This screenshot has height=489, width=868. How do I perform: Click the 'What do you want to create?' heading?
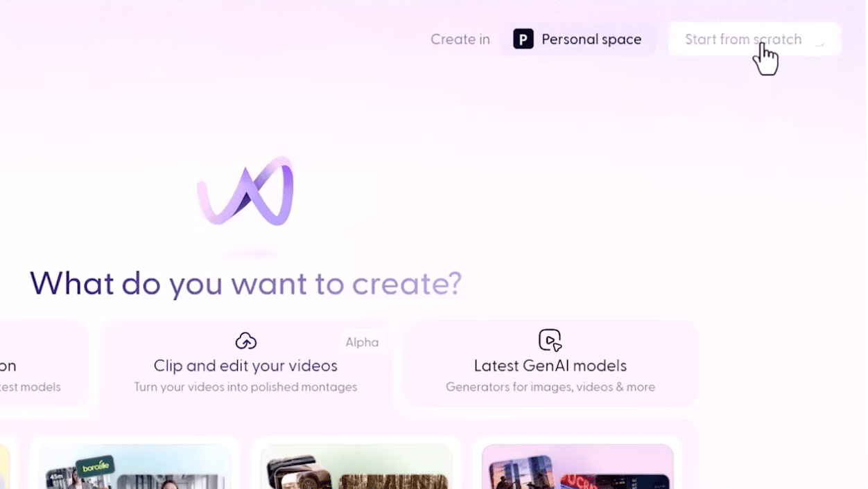coord(245,283)
